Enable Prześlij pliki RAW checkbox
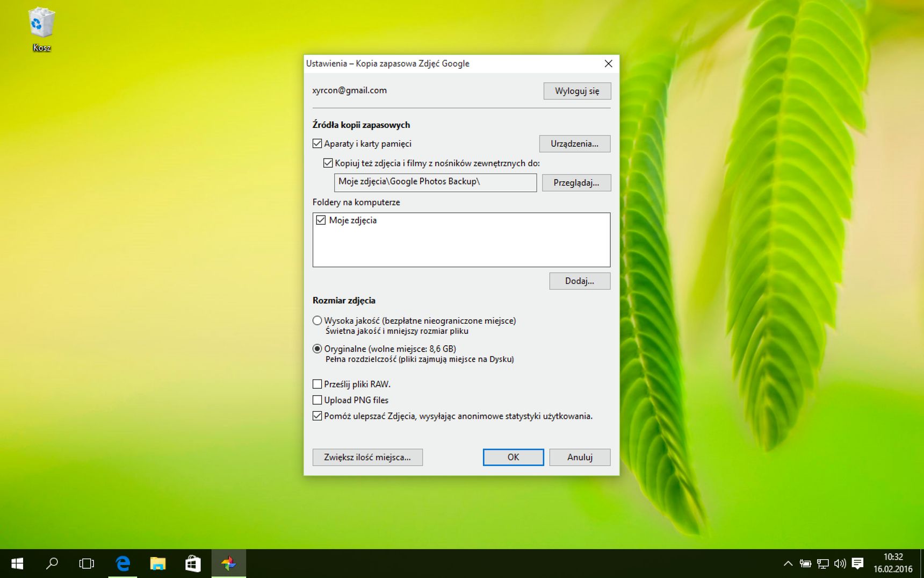Viewport: 924px width, 578px height. coord(317,384)
